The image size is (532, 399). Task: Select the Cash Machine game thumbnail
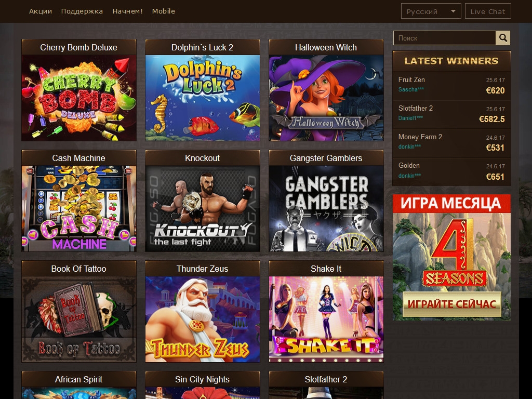(x=79, y=208)
